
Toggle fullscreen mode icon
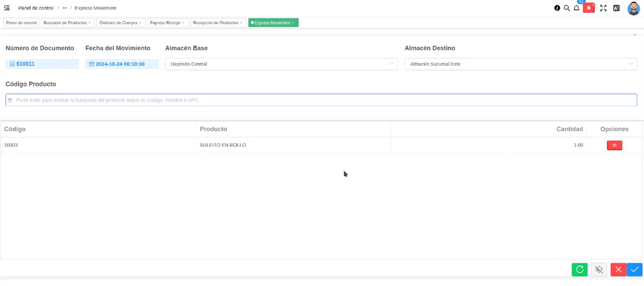(603, 8)
